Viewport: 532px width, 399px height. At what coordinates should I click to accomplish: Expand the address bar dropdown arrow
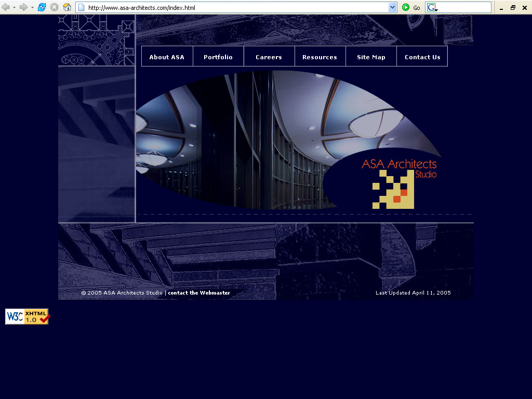click(x=393, y=7)
